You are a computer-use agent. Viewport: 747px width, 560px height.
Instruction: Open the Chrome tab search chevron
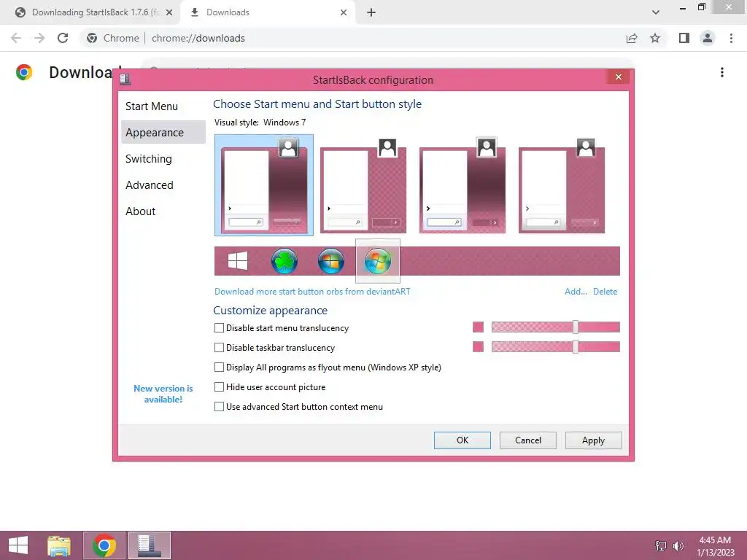[656, 12]
